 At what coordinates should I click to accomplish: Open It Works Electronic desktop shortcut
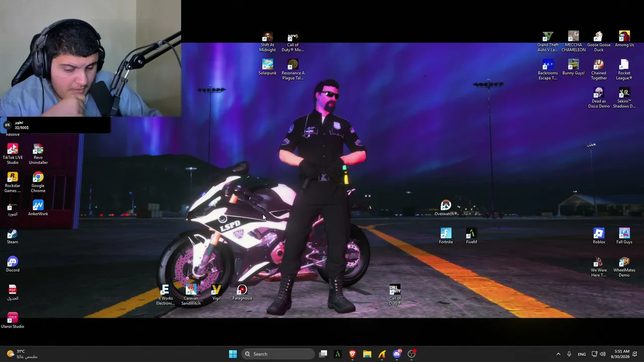(x=165, y=295)
